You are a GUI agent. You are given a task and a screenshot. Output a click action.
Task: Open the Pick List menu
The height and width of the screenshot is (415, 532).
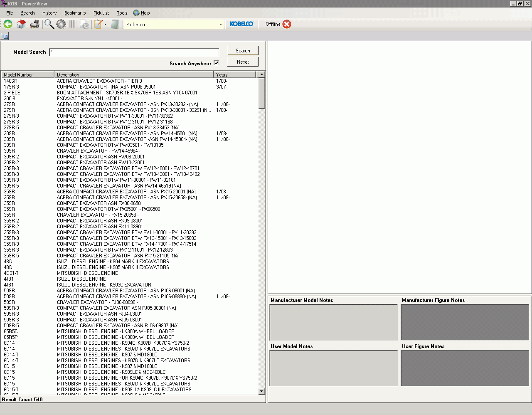click(101, 13)
